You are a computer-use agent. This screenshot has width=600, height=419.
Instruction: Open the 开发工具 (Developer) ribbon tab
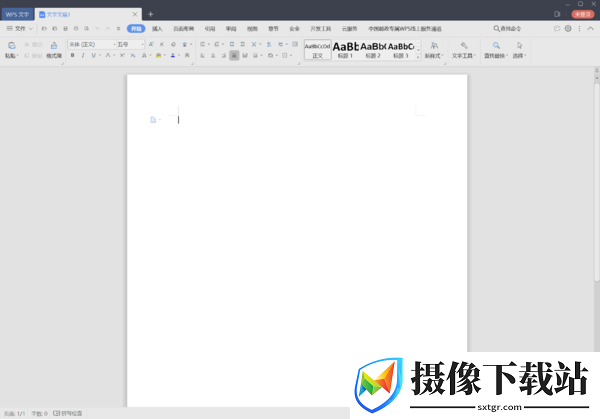coord(321,29)
